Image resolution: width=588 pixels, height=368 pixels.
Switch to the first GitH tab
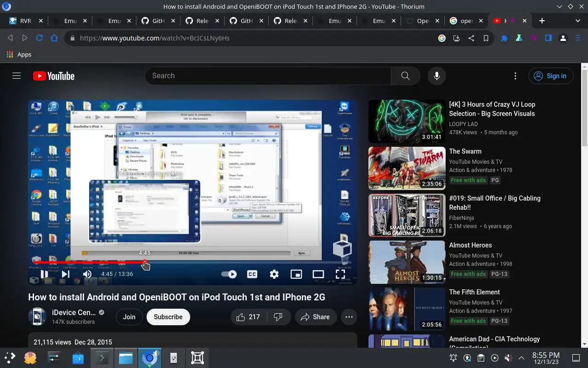coord(157,21)
